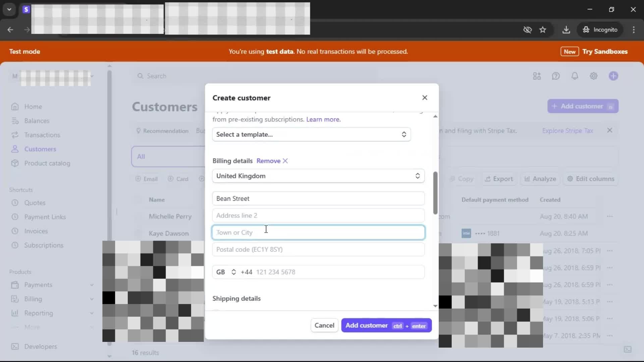
Task: Open the Select a template dropdown
Action: click(311, 134)
